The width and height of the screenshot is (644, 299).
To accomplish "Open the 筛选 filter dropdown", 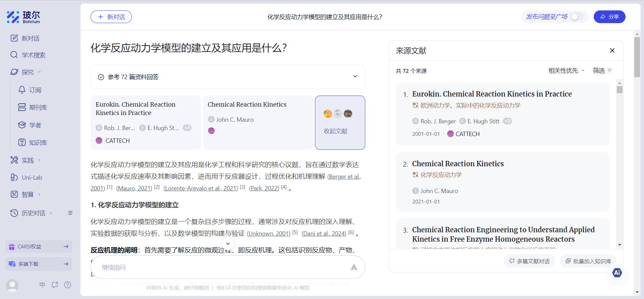I will [x=602, y=71].
